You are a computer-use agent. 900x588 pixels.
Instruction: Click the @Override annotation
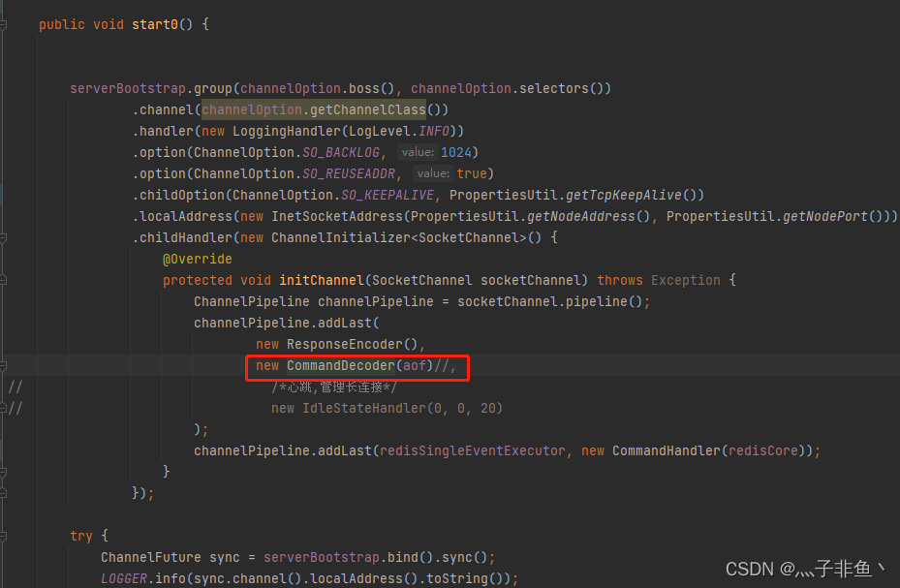[198, 259]
